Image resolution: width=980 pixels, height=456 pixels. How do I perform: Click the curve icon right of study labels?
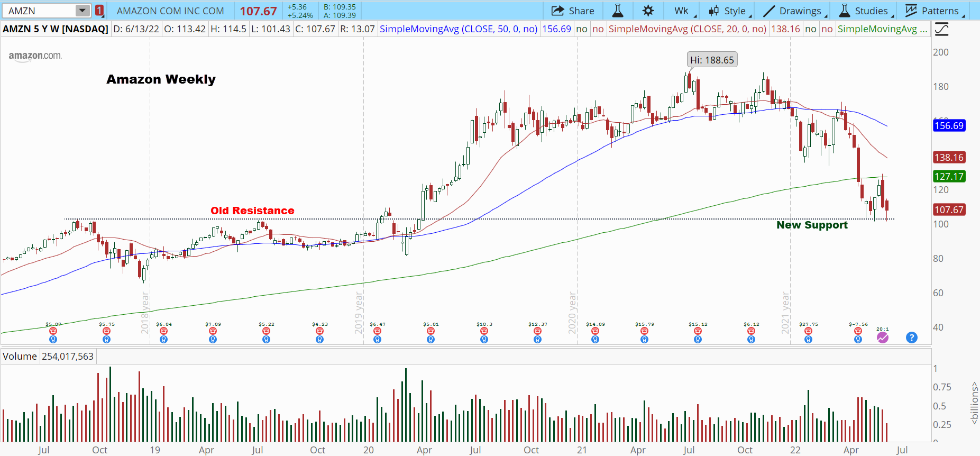(941, 29)
